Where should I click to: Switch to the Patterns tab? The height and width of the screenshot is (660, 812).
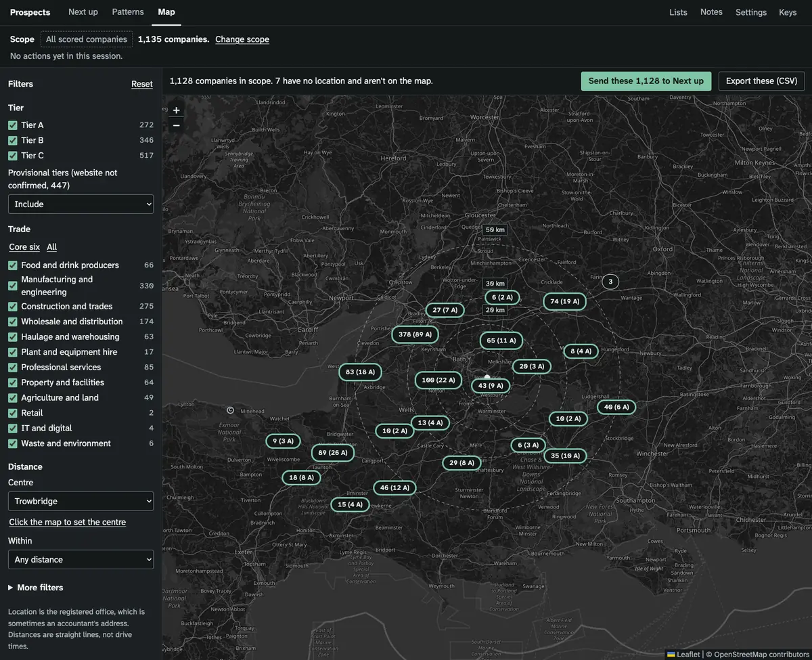pos(128,12)
